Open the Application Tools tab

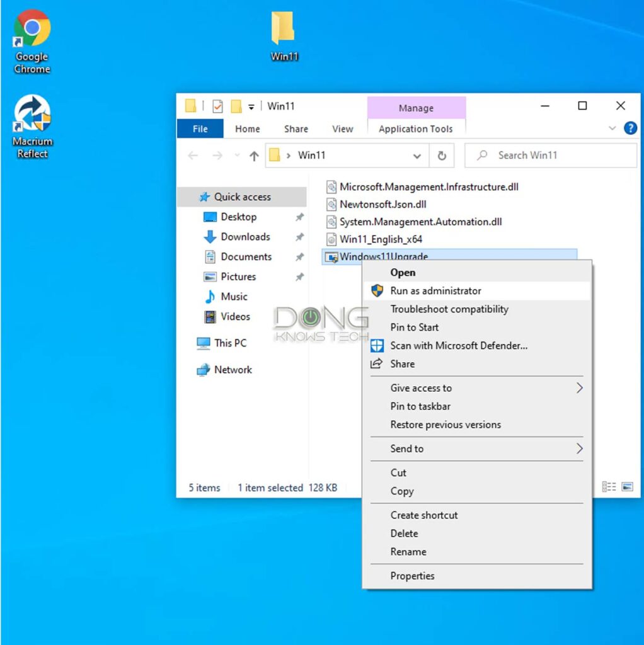416,128
